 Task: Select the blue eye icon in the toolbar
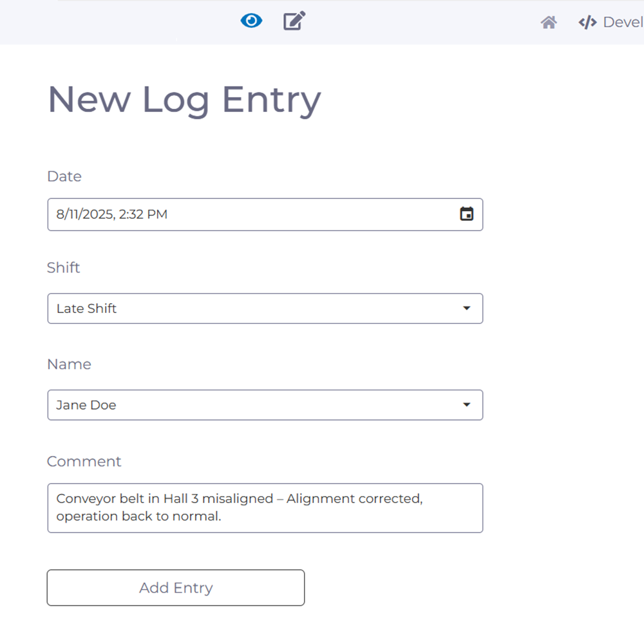(x=251, y=21)
